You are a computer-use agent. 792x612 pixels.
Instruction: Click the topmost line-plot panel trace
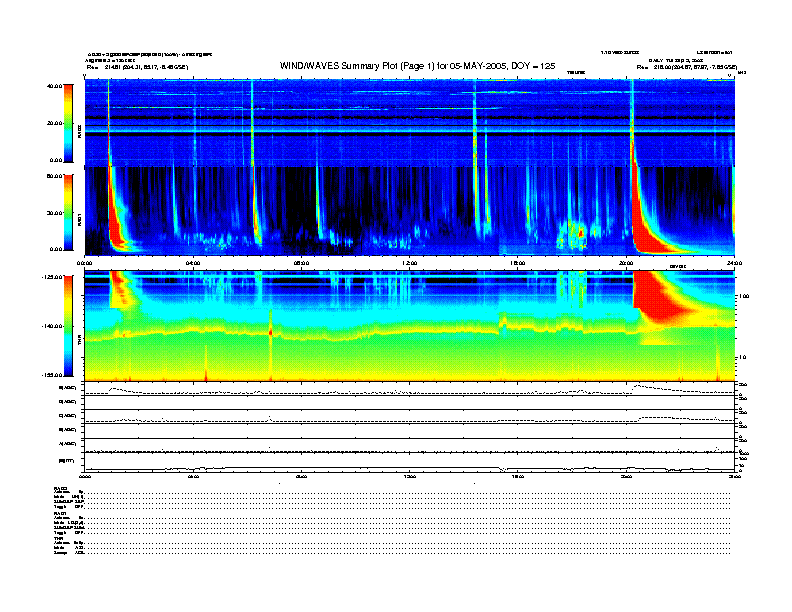point(409,389)
